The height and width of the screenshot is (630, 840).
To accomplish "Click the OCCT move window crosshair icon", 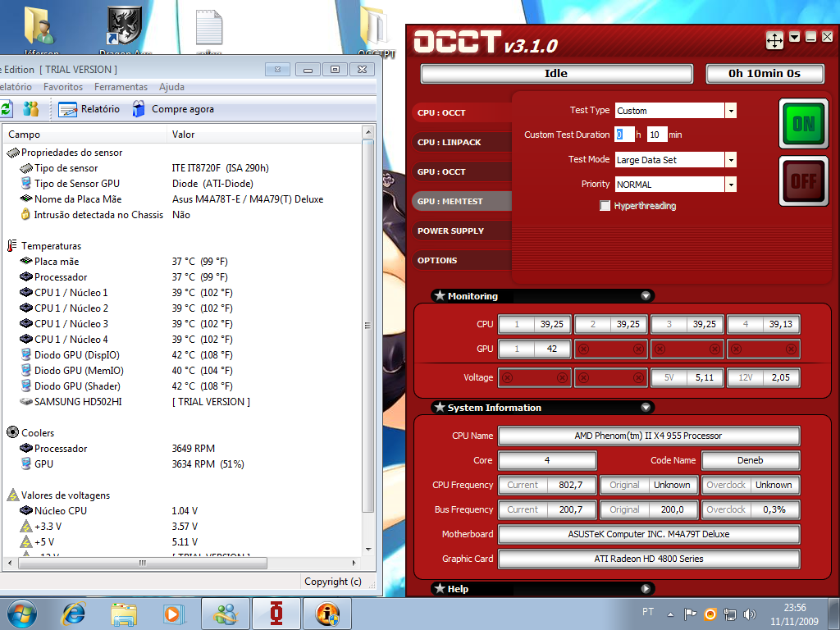I will (x=774, y=39).
